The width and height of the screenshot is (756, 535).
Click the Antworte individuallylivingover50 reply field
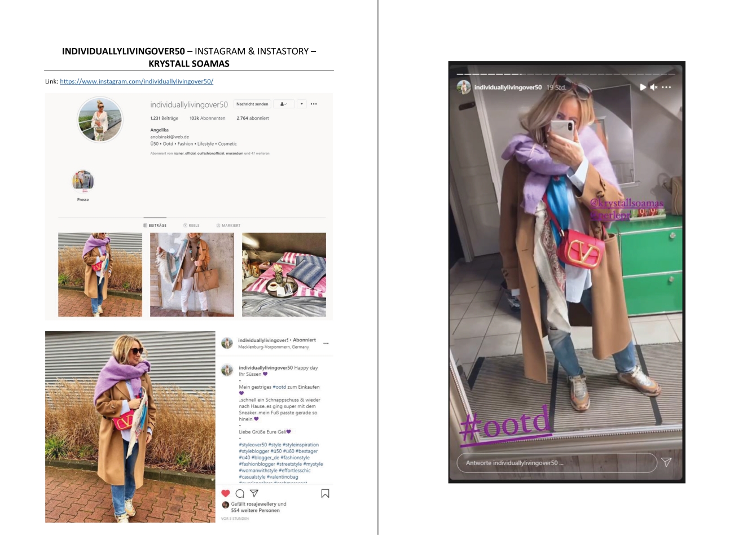click(557, 463)
